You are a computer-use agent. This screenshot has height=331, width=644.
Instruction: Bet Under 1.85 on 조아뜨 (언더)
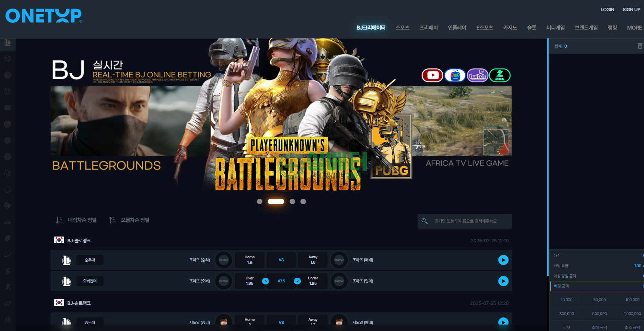313,281
